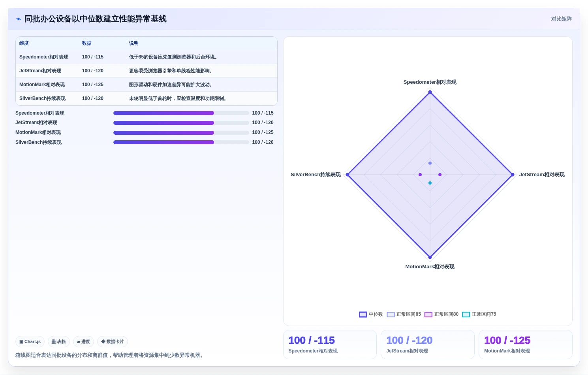Image resolution: width=588 pixels, height=375 pixels.
Task: Click the 表格 tag chip
Action: pyautogui.click(x=59, y=341)
